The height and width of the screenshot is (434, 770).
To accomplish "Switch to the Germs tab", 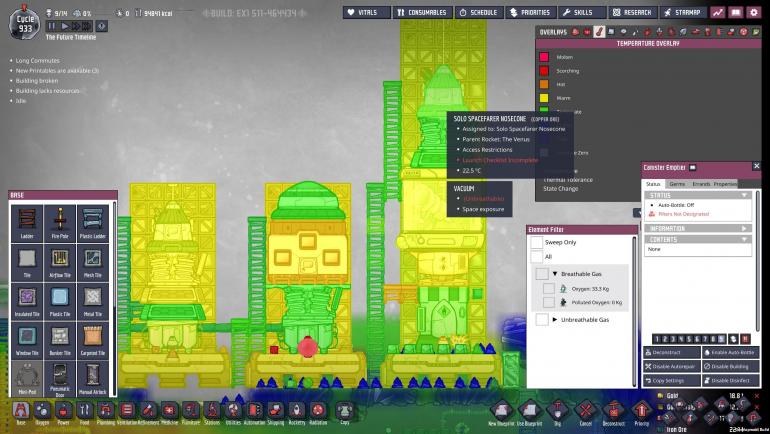I will click(x=677, y=184).
